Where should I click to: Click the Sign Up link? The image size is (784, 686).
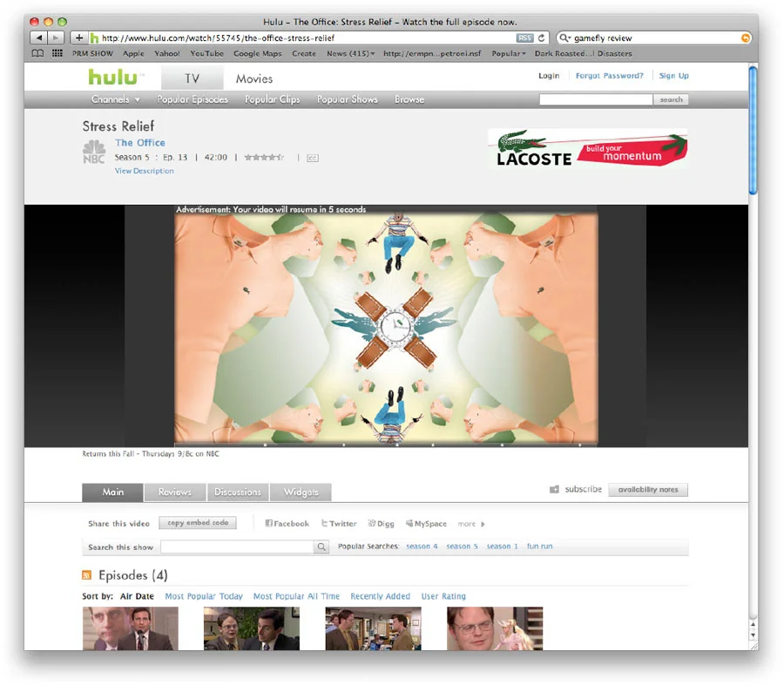[673, 76]
